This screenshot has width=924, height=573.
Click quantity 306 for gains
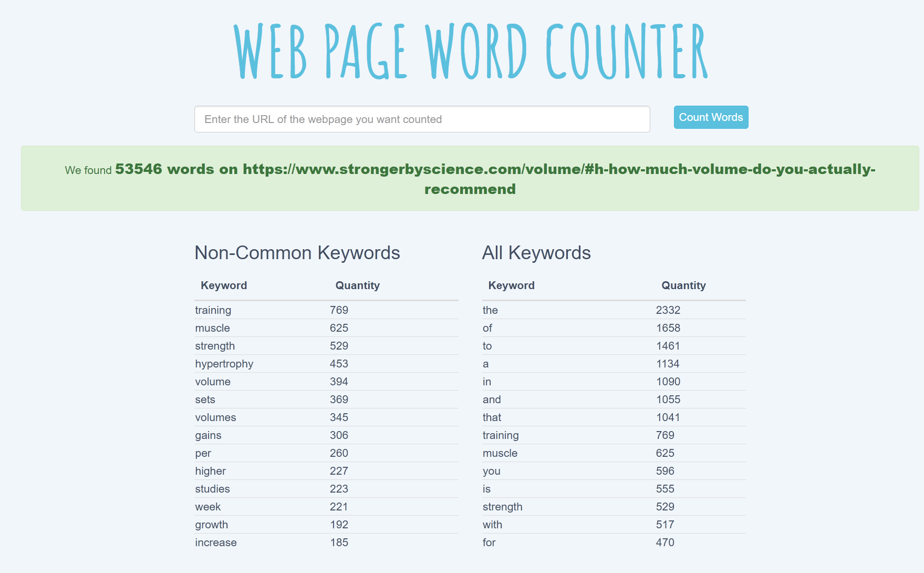(x=339, y=435)
